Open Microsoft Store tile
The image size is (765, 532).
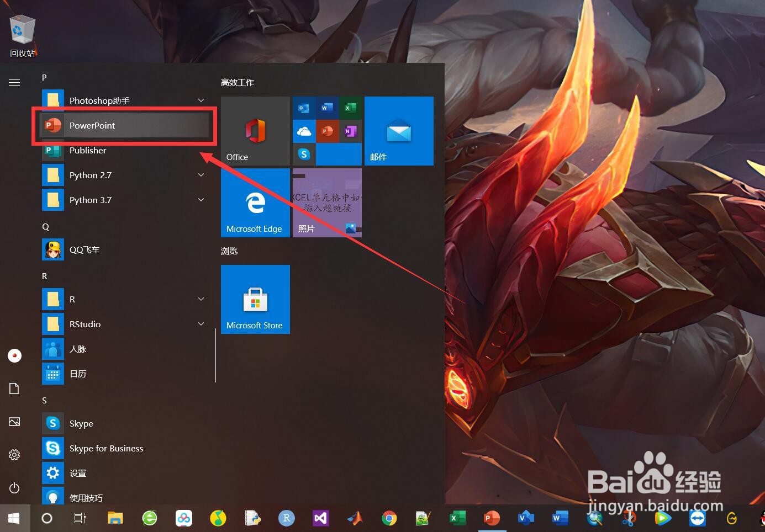255,299
